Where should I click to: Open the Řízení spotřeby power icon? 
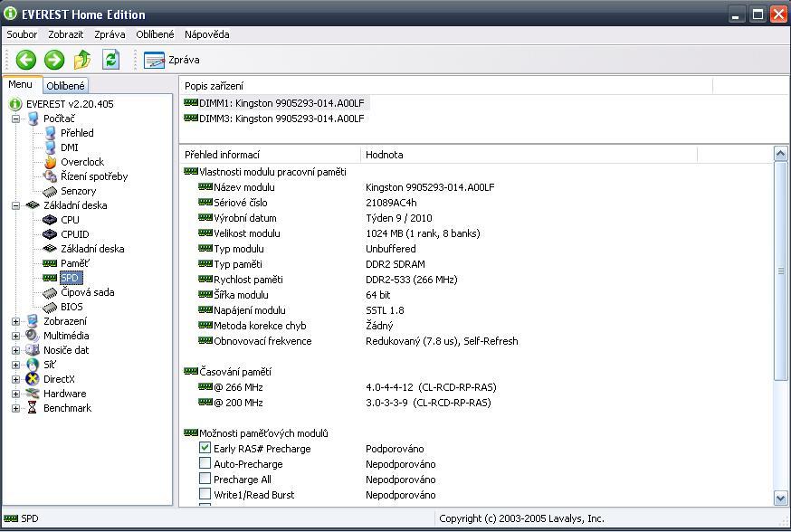tap(50, 176)
